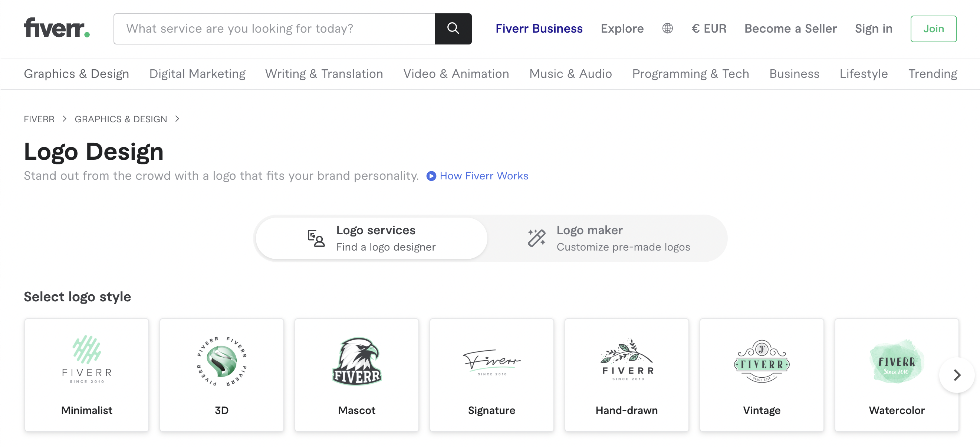Viewport: 980px width, 447px height.
Task: Open the Explore menu
Action: click(622, 29)
